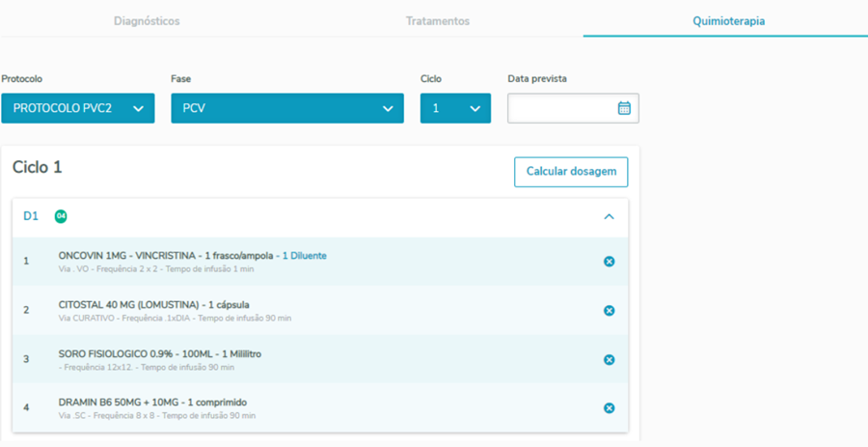Screen dimensions: 868x447
Task: Open the Data prevista calendar icon
Action: point(624,108)
